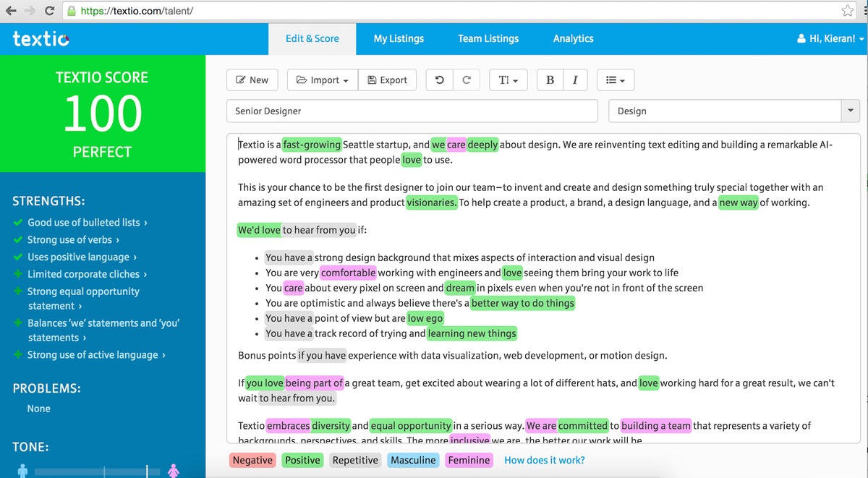
Task: Click the browser reload icon
Action: tap(49, 11)
